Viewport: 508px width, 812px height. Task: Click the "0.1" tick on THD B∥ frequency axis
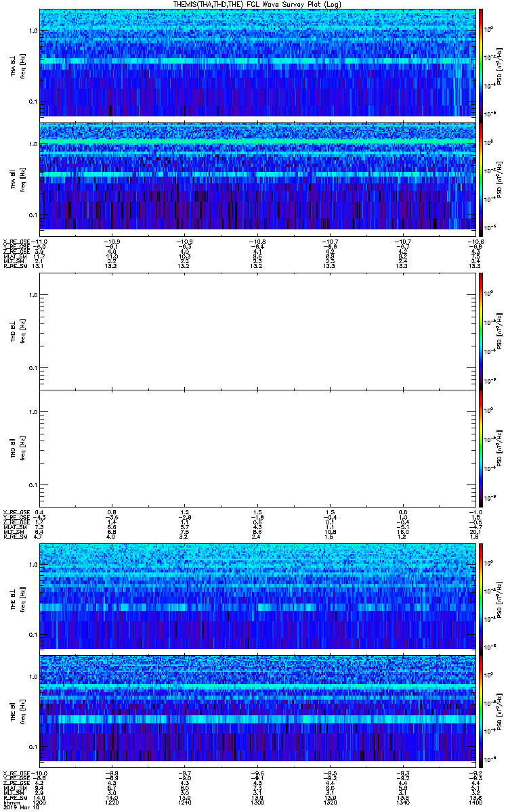click(x=33, y=484)
